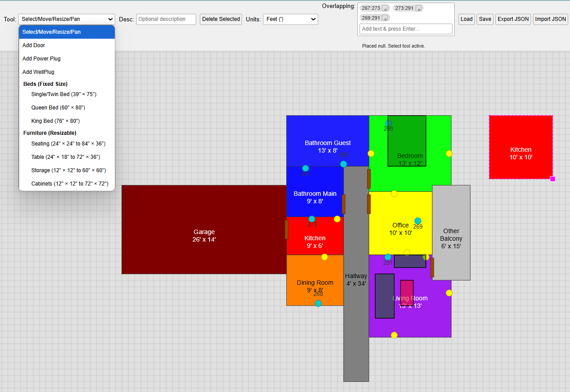Click the Delete Selected button

click(x=221, y=19)
